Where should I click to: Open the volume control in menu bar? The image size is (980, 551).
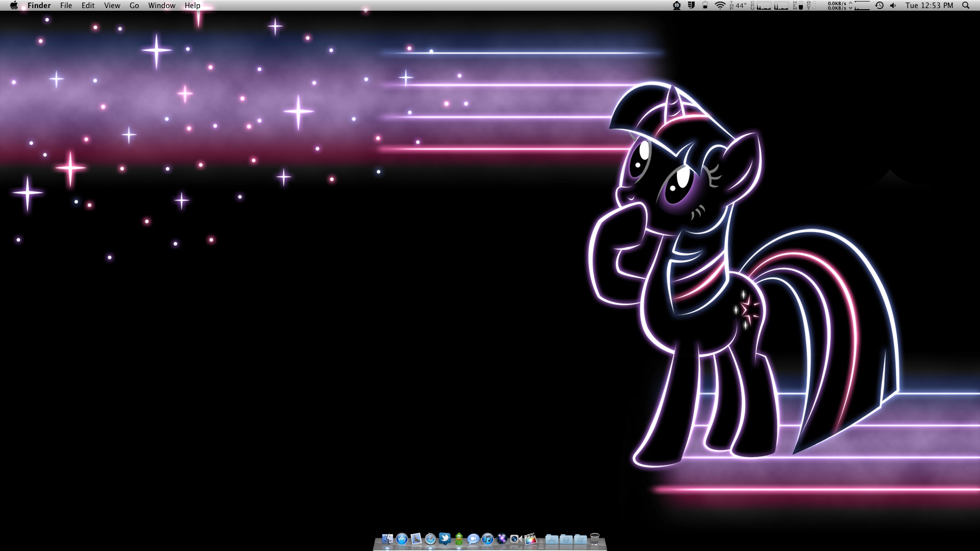tap(893, 6)
